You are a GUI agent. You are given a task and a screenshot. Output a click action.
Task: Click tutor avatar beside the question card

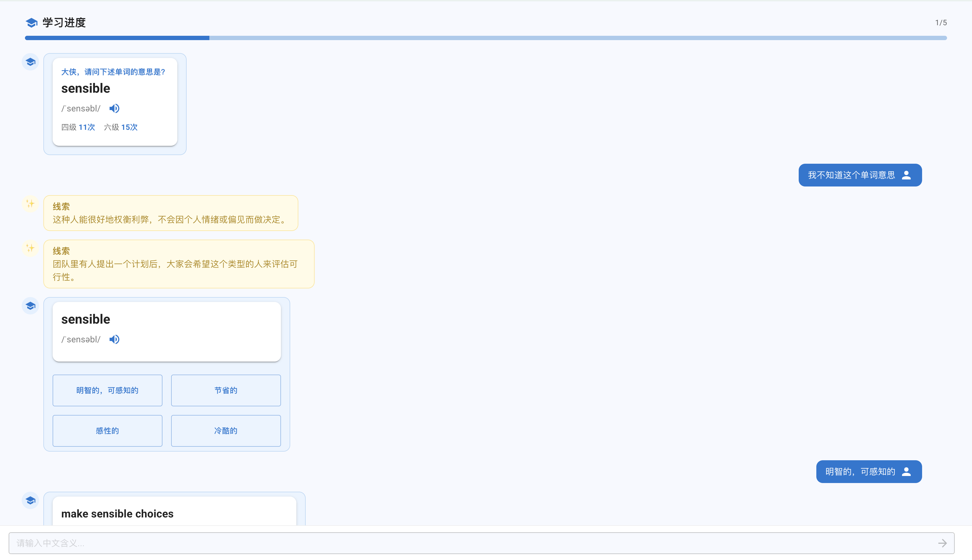tap(30, 62)
